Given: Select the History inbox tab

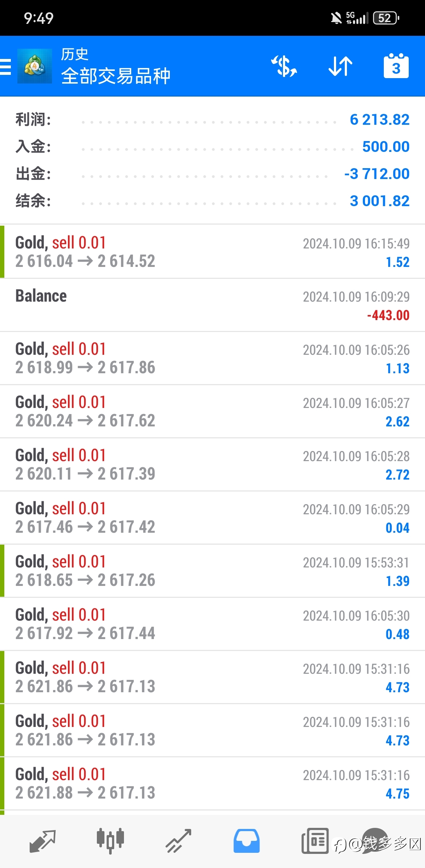Looking at the screenshot, I should (x=246, y=841).
